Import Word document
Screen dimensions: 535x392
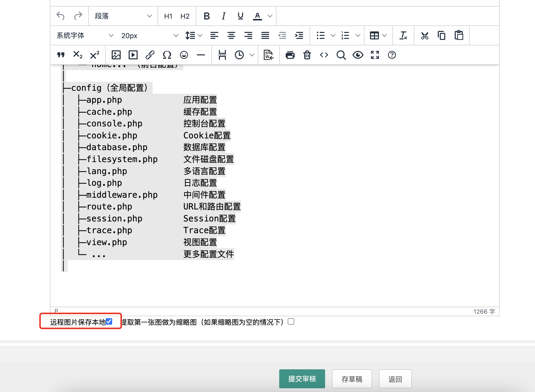268,55
